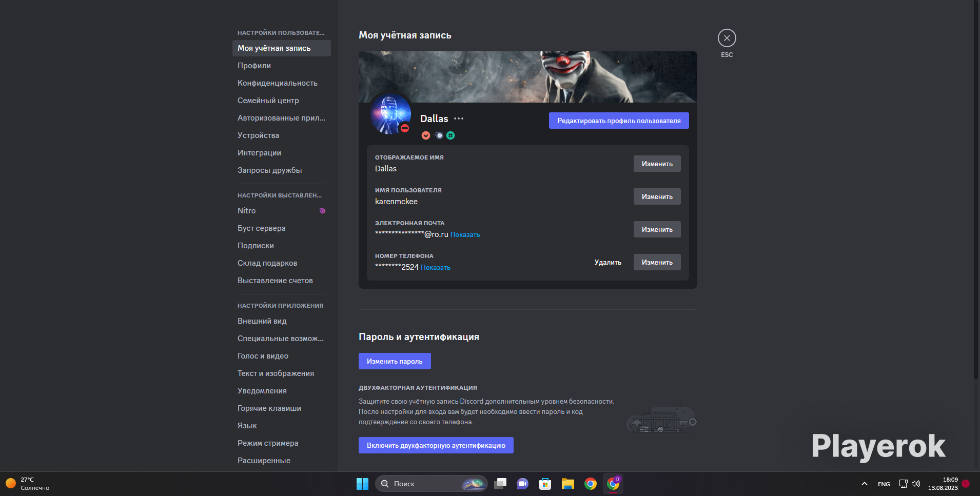980x496 pixels.
Task: Click the username text 'karenmckee'
Action: pos(396,202)
